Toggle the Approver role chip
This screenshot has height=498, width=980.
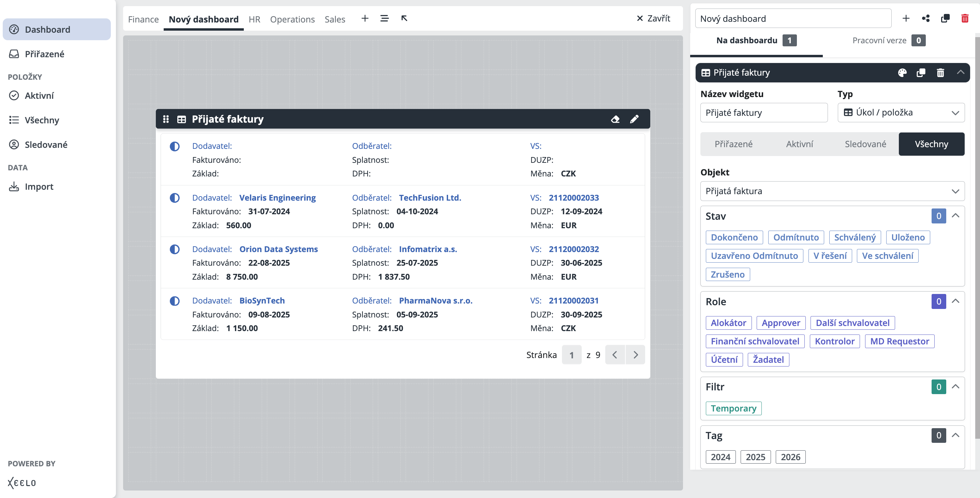781,323
